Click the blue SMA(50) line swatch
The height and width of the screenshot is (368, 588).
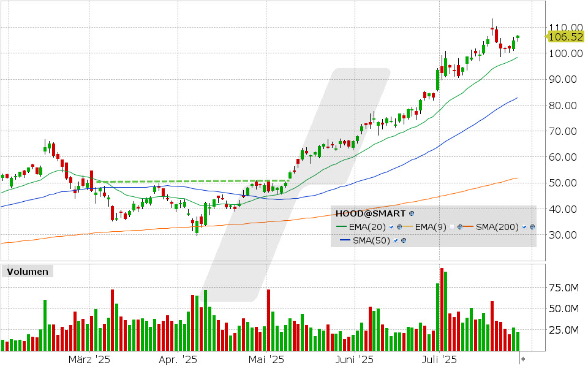point(345,240)
